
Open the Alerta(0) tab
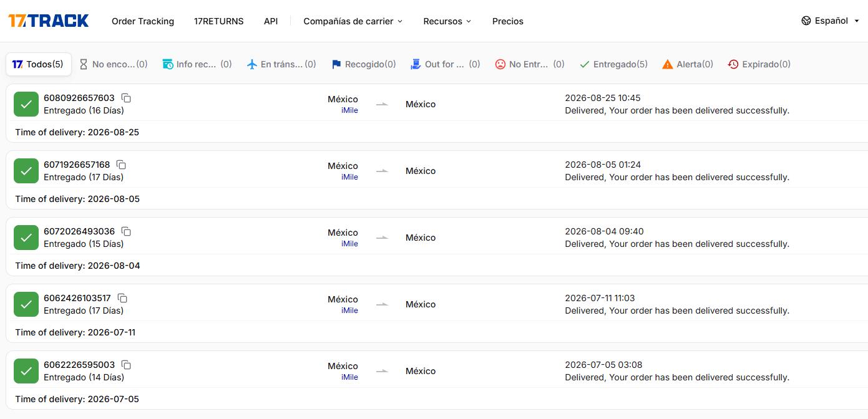688,64
